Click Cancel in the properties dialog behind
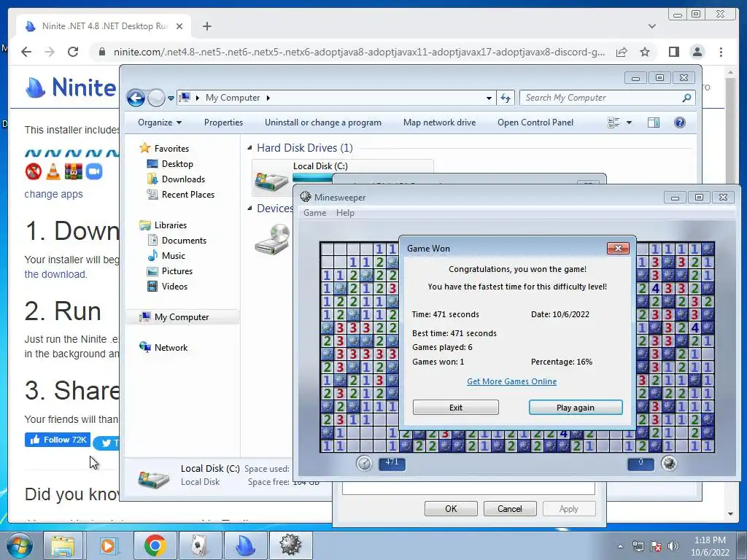747x560 pixels. 510,508
